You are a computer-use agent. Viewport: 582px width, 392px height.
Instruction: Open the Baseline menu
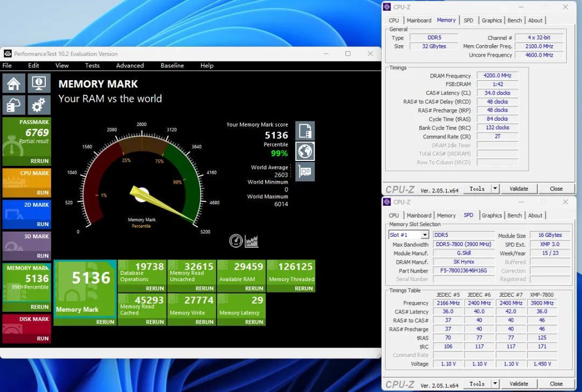[x=172, y=66]
